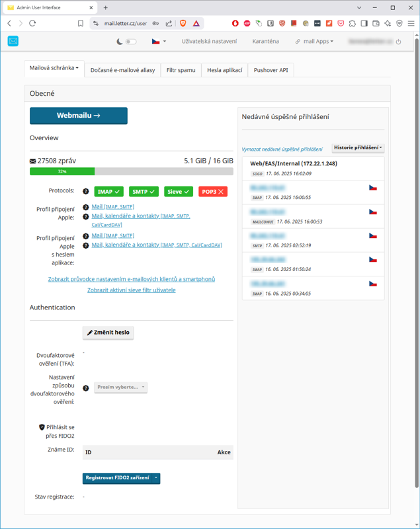Toggle the POP3 protocol badge
The image size is (420, 529).
(212, 191)
